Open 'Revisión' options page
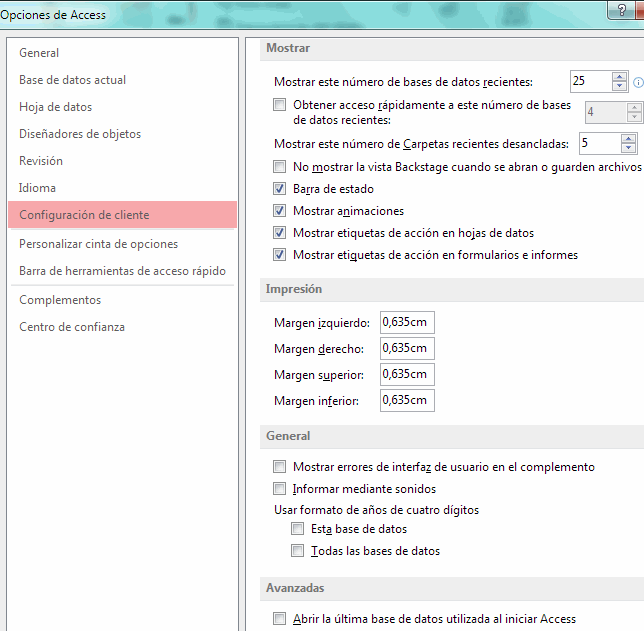Viewport: 644px width, 631px height. (122, 161)
